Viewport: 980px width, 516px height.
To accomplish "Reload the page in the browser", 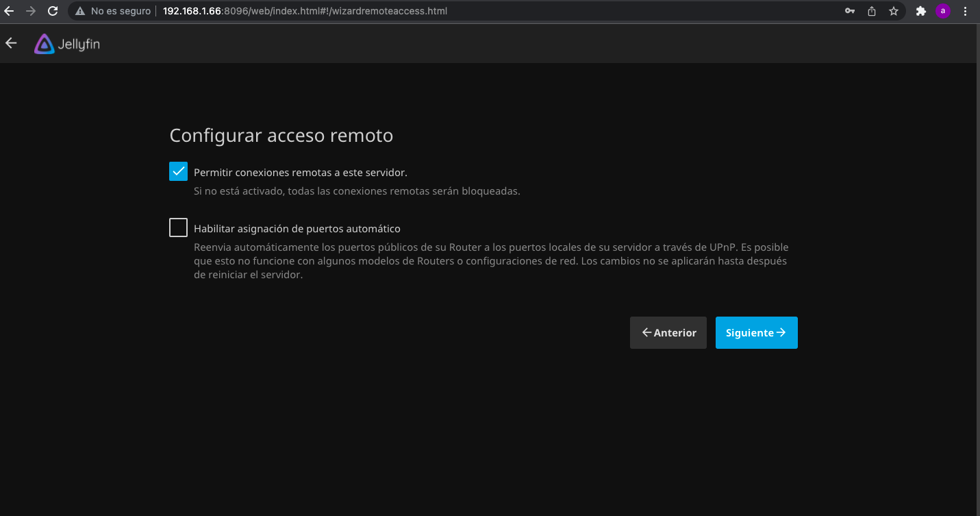I will pyautogui.click(x=53, y=11).
